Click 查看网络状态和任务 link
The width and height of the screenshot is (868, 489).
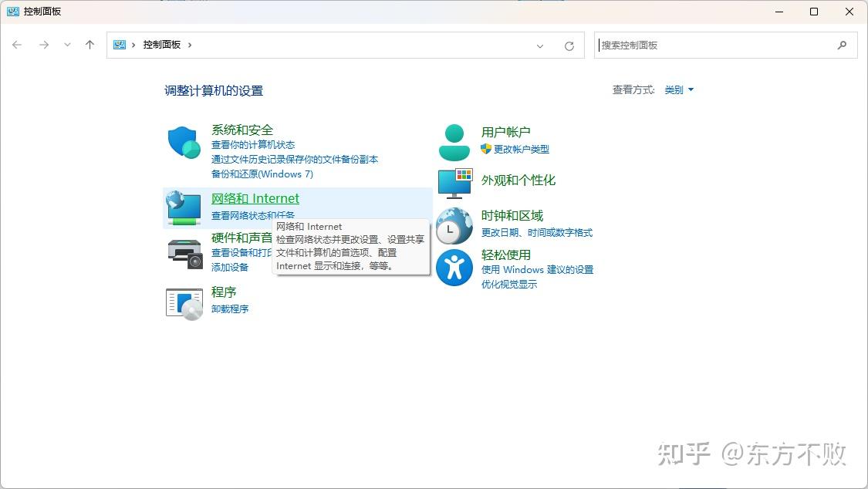pyautogui.click(x=253, y=215)
